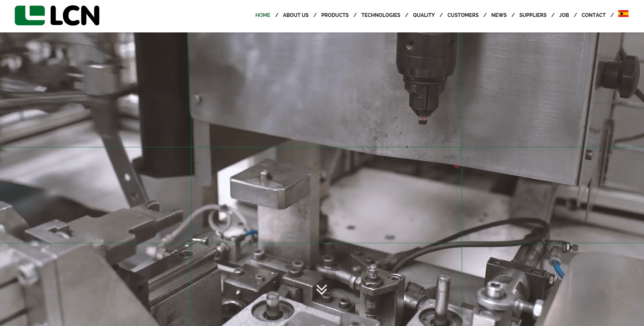Click the slash separator after Home
This screenshot has height=326, width=644.
tap(277, 15)
